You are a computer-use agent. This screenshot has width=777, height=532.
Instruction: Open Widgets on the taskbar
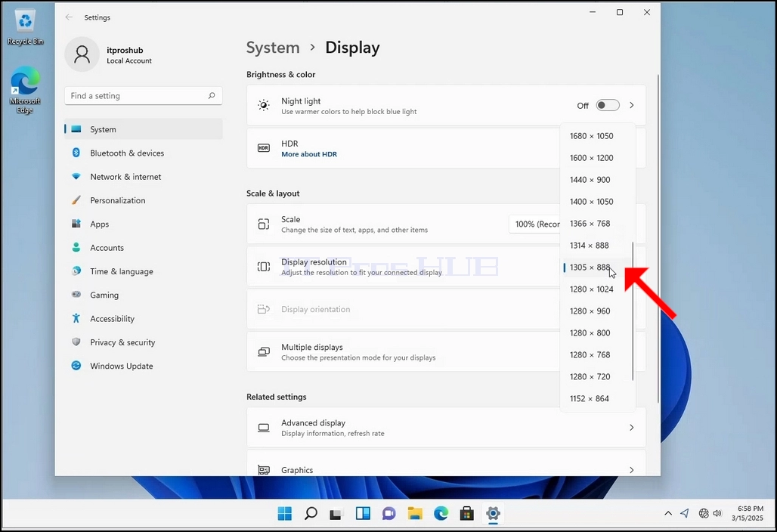point(363,514)
